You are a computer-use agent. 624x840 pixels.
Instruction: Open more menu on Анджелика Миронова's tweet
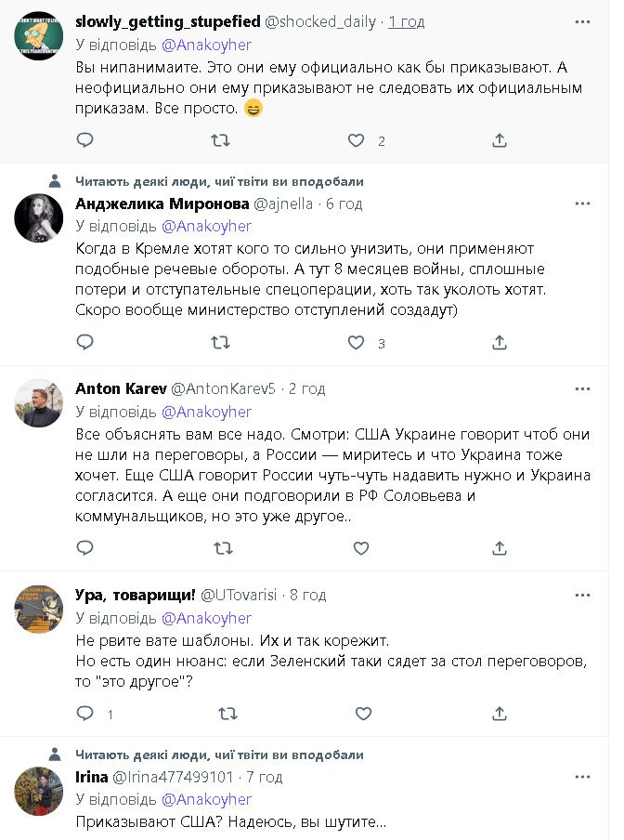583,203
